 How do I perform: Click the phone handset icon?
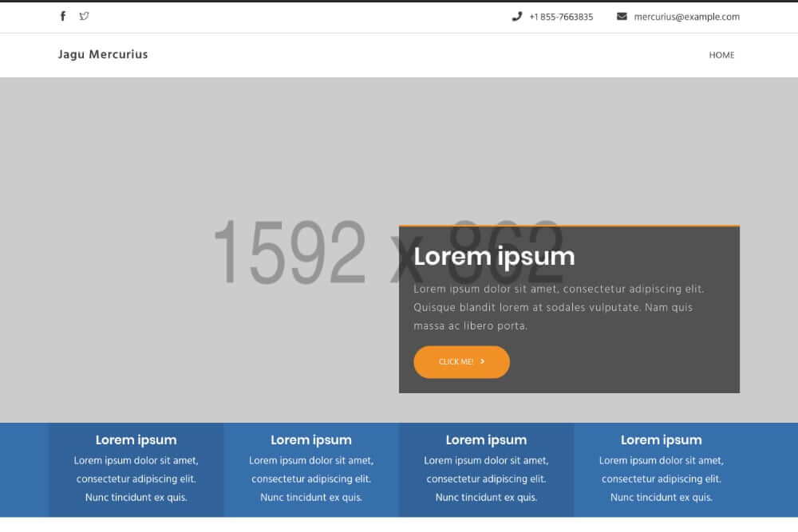pyautogui.click(x=516, y=17)
